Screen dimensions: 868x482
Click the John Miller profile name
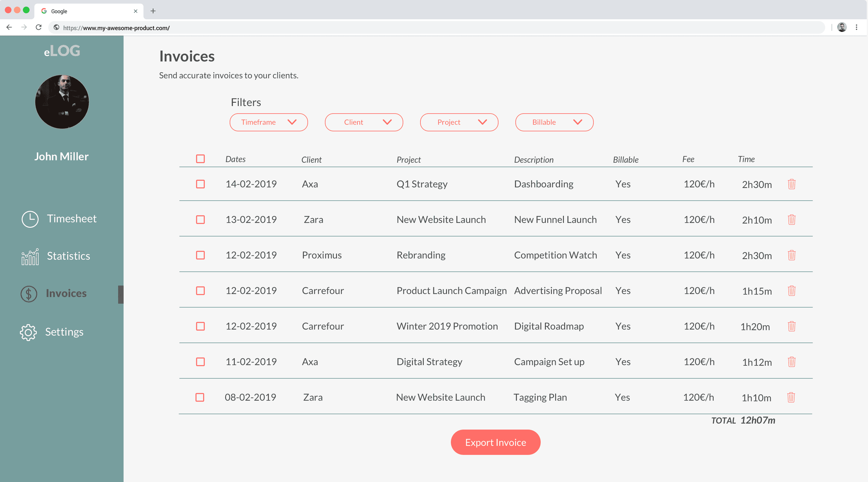click(62, 156)
